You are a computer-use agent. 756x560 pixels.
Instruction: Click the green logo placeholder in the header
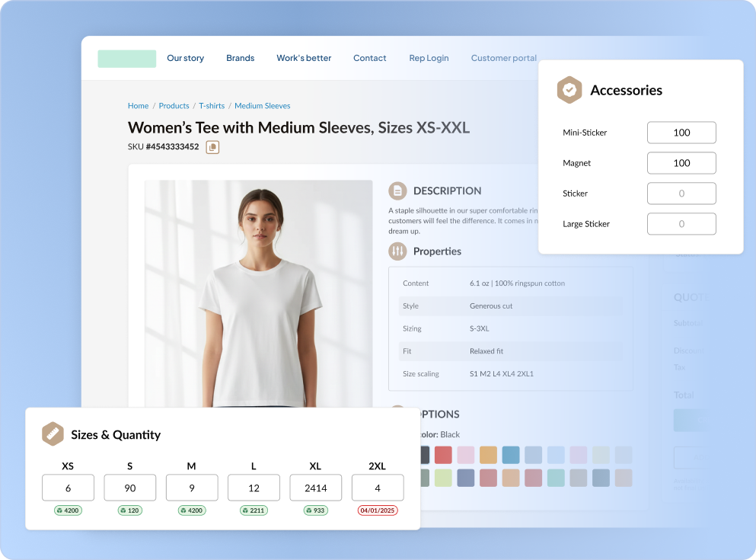click(127, 59)
